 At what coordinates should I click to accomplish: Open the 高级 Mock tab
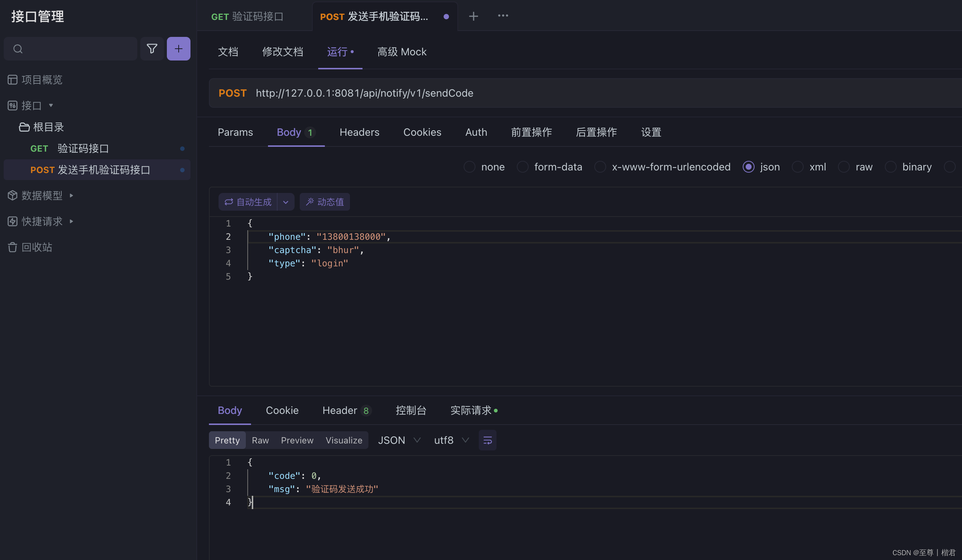[x=402, y=52]
